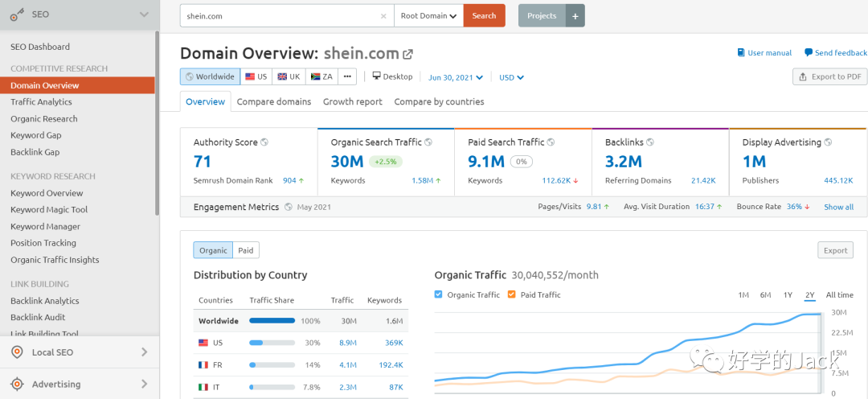Open Root Domain scope dropdown
The width and height of the screenshot is (868, 399).
point(428,16)
